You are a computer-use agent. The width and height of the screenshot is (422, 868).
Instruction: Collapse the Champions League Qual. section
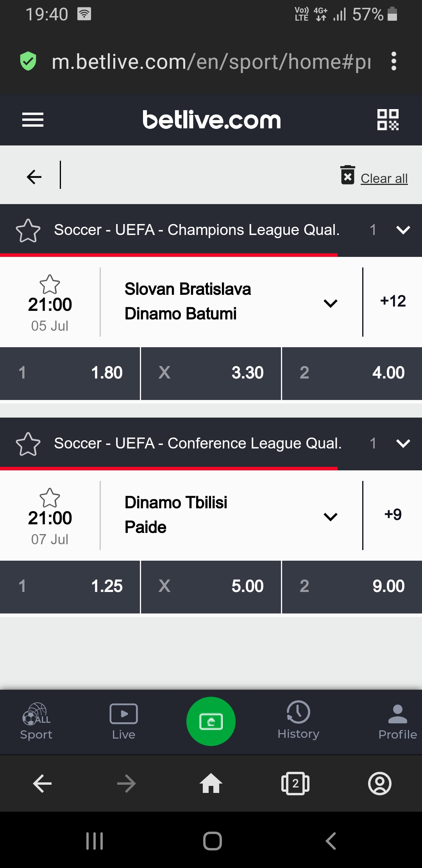403,230
